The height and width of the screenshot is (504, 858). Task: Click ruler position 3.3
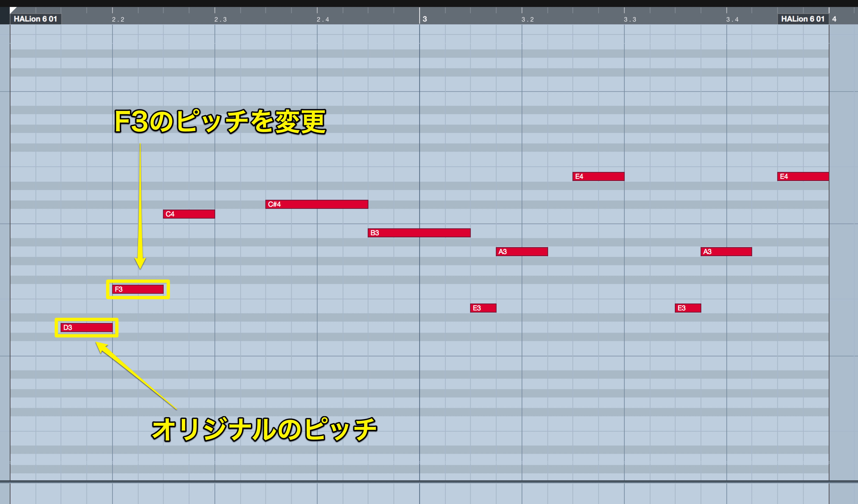pyautogui.click(x=630, y=19)
